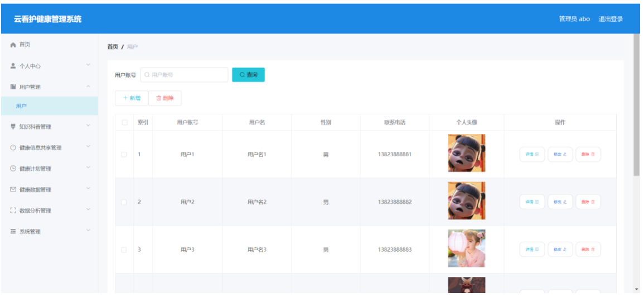This screenshot has height=297, width=644.
Task: Click phone number 13823888883
Action: 395,250
